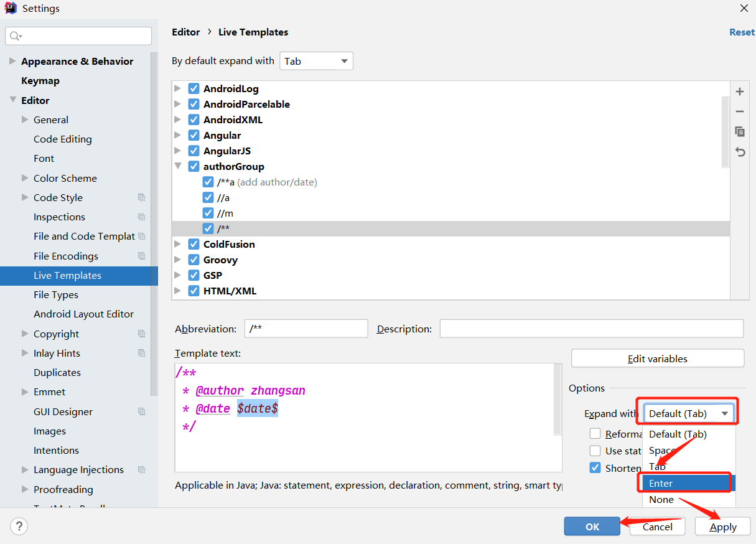Click the $date$ variable in template text
The height and width of the screenshot is (544, 756).
258,409
